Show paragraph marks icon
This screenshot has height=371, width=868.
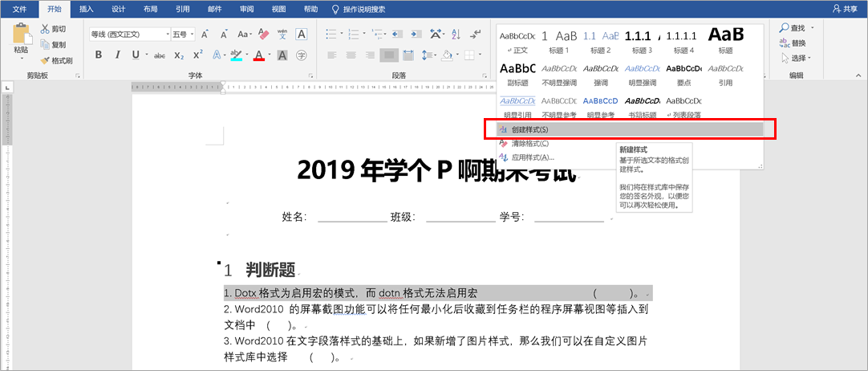pos(475,35)
